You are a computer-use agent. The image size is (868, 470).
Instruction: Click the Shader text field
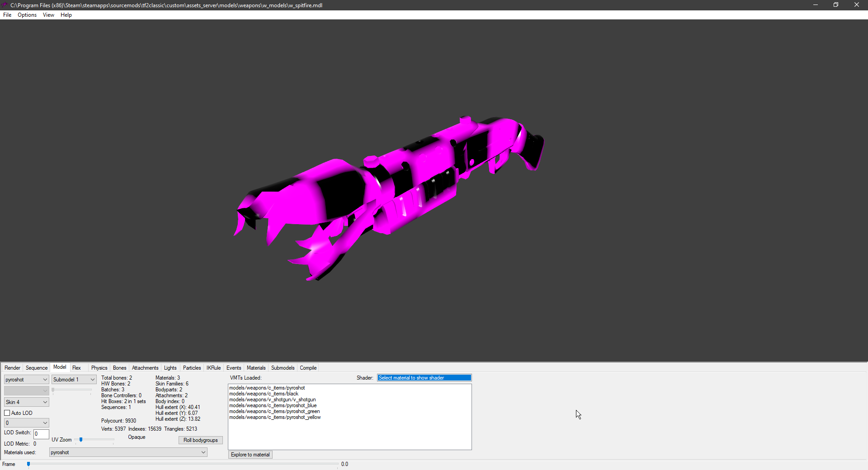424,378
